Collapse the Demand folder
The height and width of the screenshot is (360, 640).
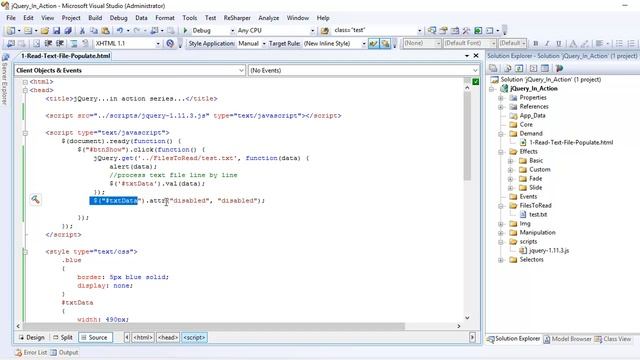[501, 134]
